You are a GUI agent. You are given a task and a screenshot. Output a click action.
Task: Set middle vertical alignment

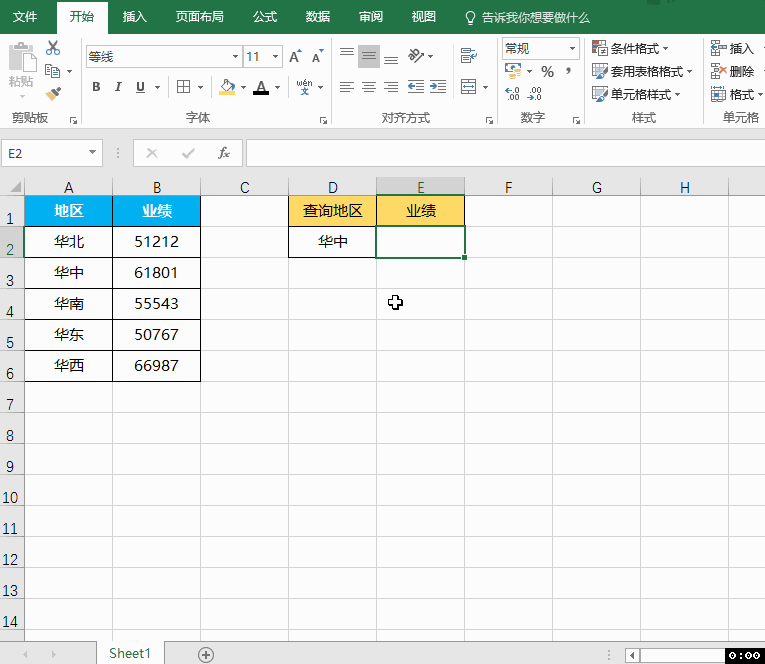369,56
